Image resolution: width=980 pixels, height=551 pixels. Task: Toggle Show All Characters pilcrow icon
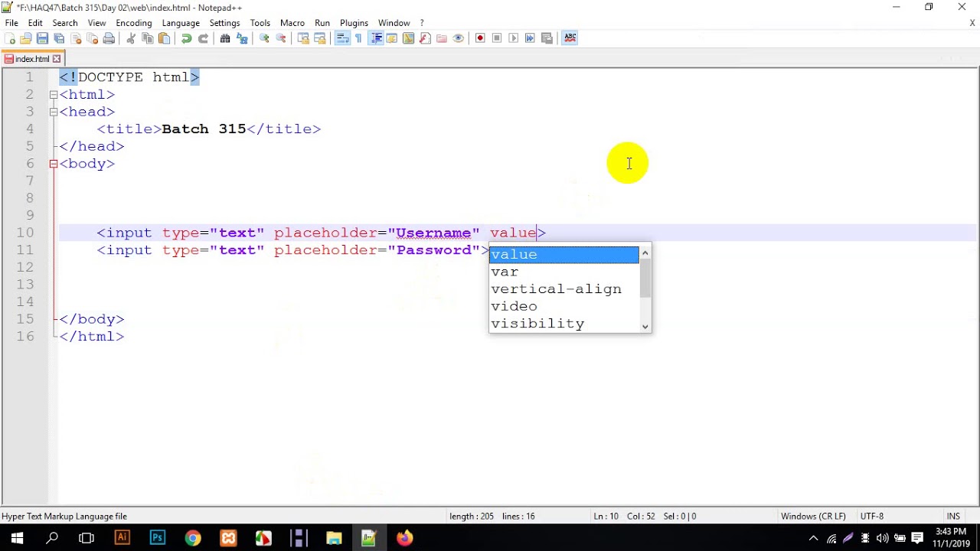point(358,38)
